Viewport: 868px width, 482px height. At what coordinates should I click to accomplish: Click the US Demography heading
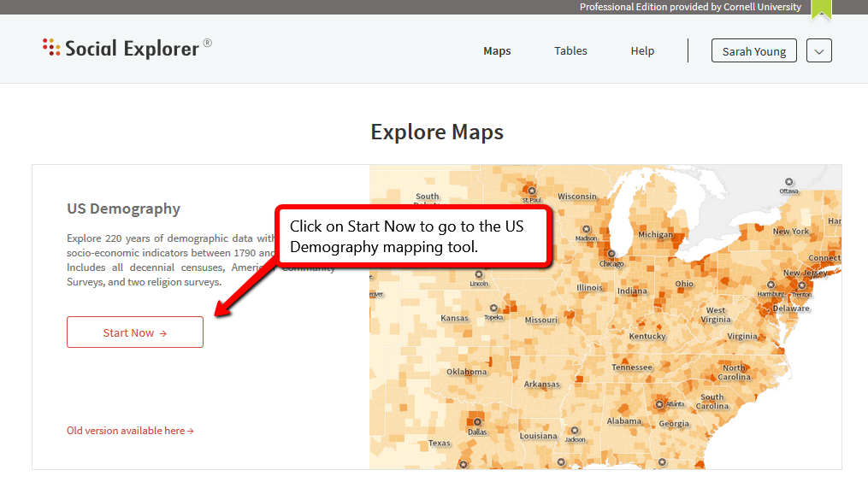(x=123, y=209)
